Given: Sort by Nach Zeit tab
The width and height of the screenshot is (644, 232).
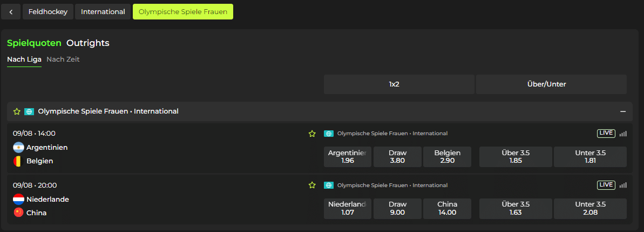Looking at the screenshot, I should pos(63,59).
